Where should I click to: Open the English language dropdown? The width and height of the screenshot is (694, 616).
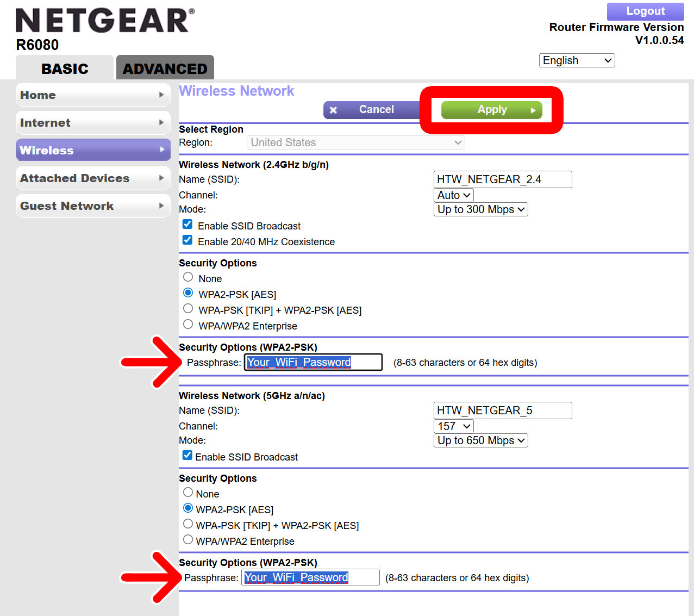click(x=577, y=60)
